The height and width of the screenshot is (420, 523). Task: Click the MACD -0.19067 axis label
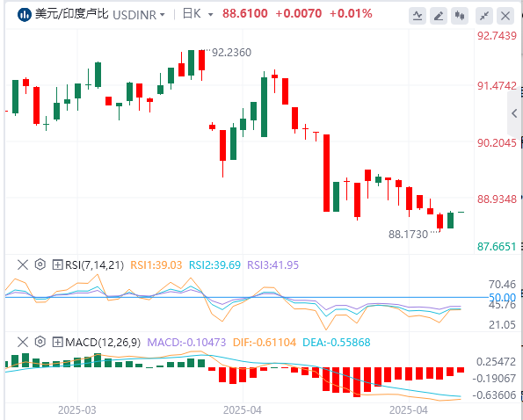495,379
